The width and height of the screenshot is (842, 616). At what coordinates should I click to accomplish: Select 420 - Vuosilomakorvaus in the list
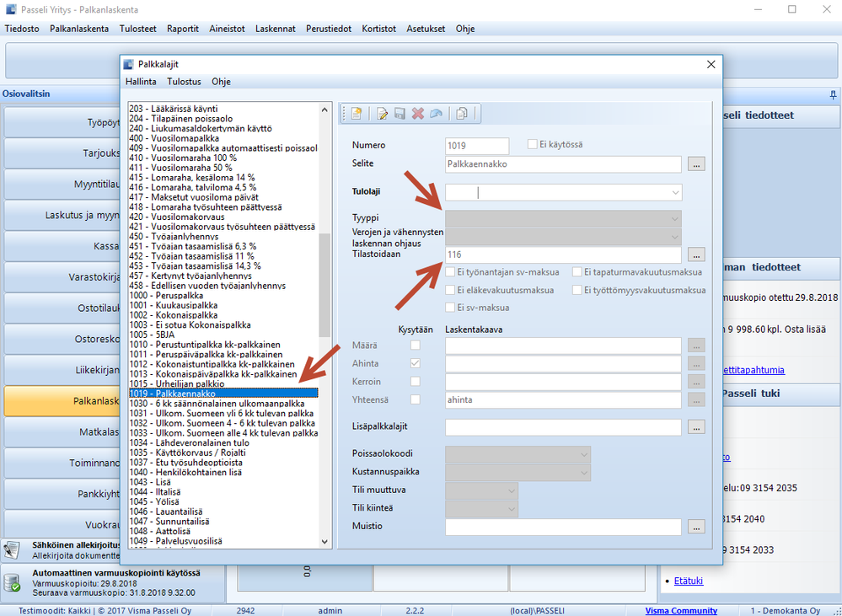click(223, 217)
